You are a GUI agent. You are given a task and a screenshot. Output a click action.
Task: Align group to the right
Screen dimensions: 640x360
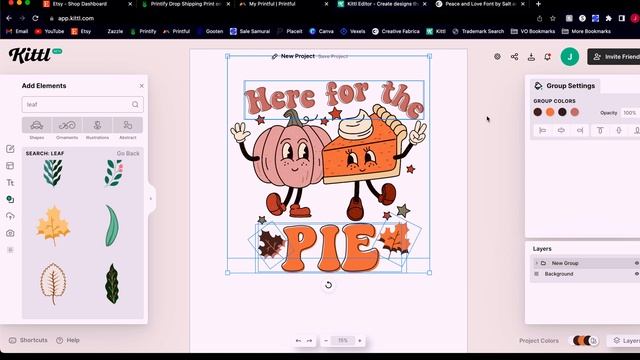580,131
